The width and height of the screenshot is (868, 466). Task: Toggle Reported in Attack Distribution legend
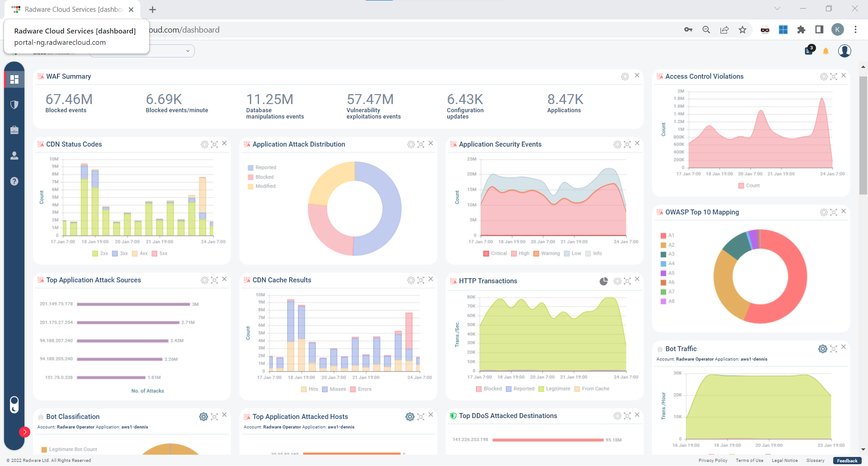point(262,168)
